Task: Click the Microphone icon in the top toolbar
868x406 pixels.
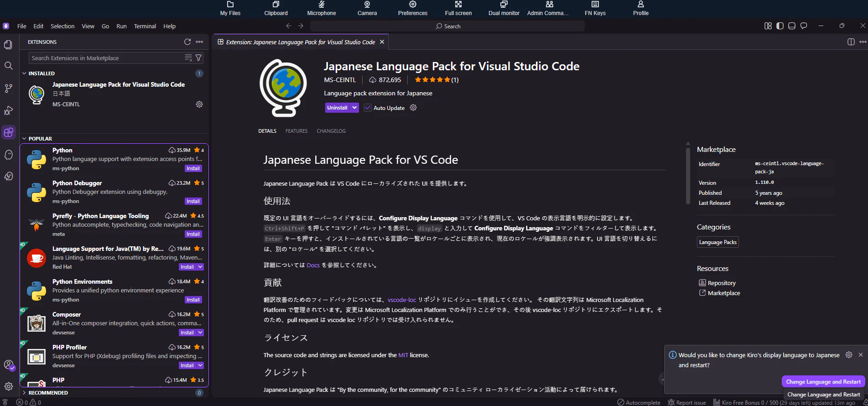Action: [x=322, y=9]
